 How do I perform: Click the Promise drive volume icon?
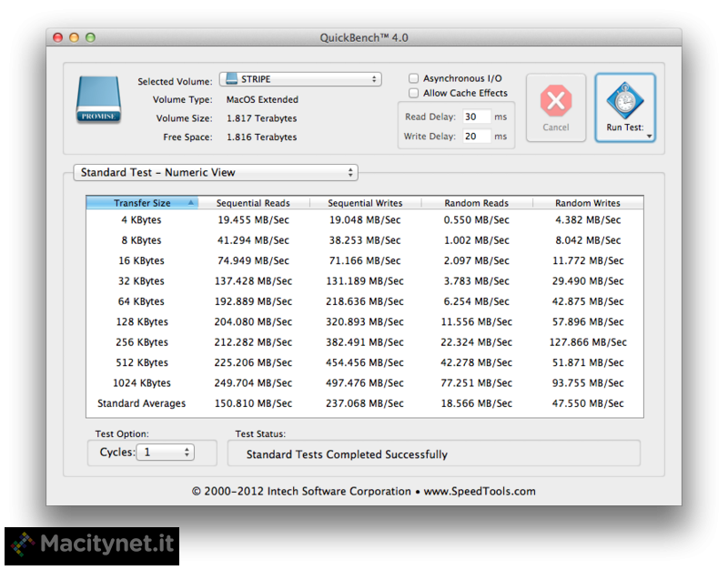[98, 100]
